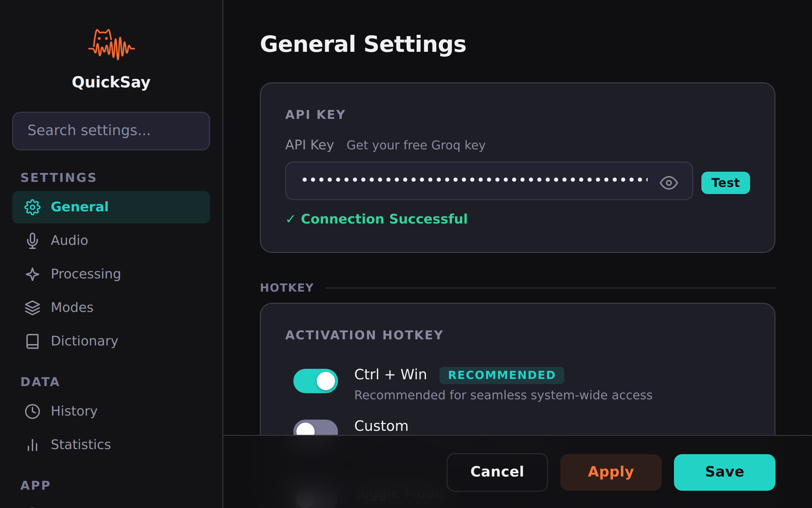
Task: Cancel the settings changes
Action: coord(497,472)
